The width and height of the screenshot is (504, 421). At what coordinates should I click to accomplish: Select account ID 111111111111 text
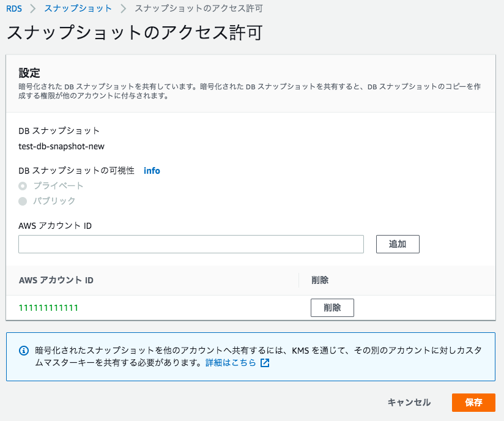pyautogui.click(x=48, y=308)
